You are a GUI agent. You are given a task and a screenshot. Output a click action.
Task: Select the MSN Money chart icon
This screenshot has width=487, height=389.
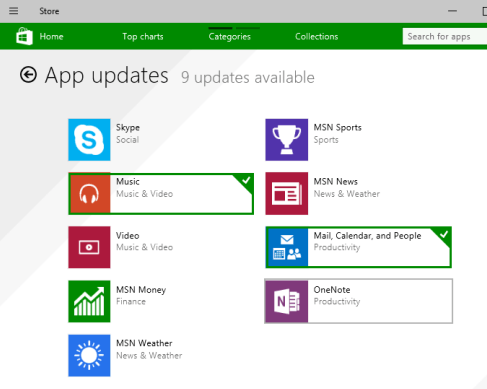point(89,301)
